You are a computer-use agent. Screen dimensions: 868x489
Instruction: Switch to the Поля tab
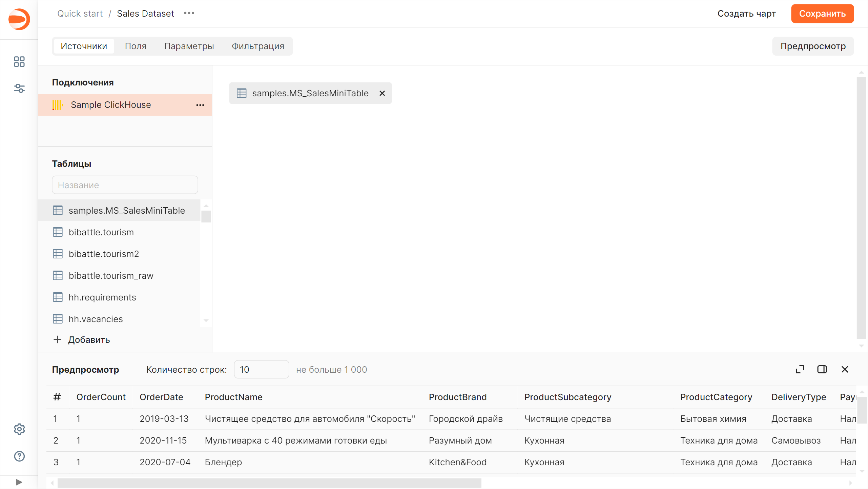pos(136,46)
